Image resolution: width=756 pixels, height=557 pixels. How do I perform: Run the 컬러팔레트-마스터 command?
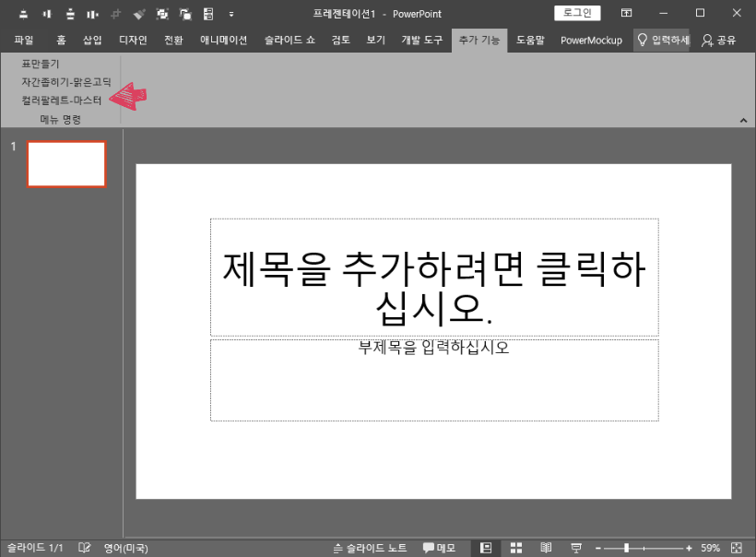click(61, 101)
